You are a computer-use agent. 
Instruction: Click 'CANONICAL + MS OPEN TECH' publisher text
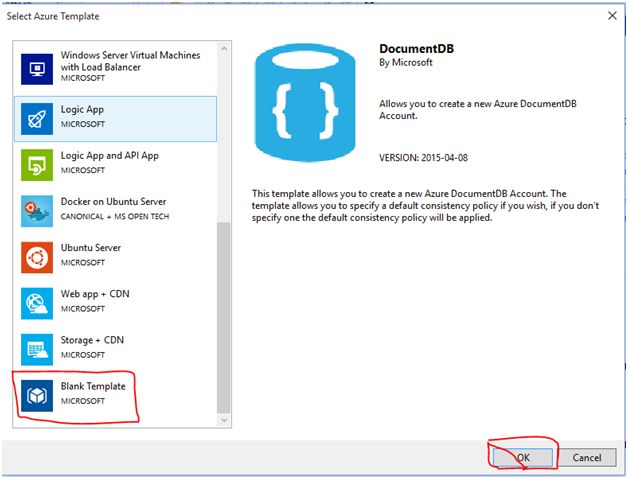[115, 216]
